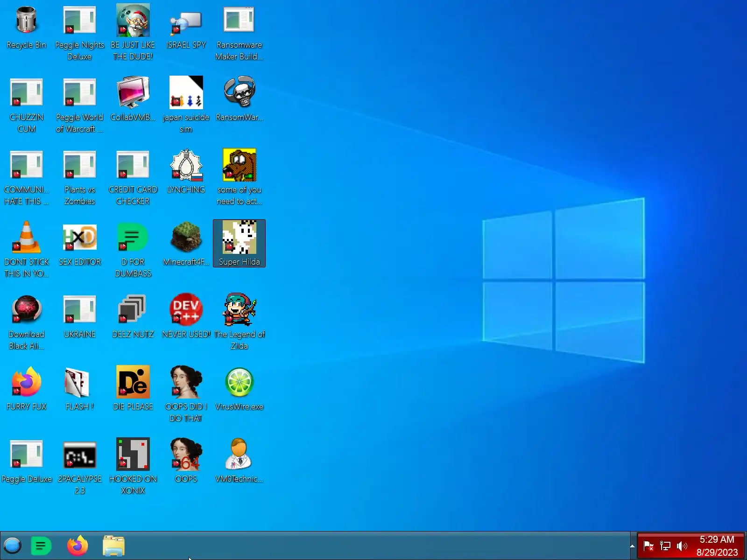This screenshot has height=560, width=747.
Task: Open the Start menu orb
Action: (13, 545)
